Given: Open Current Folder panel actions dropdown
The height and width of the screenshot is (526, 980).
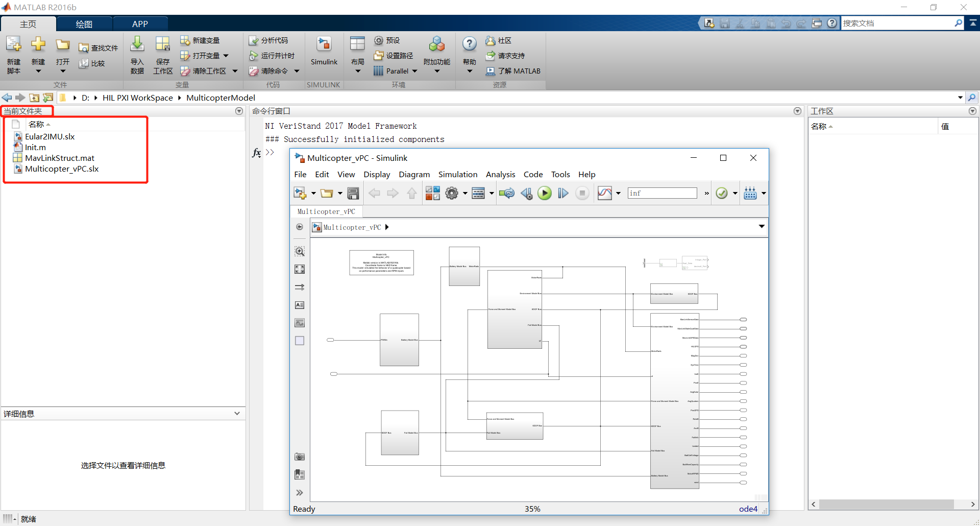Looking at the screenshot, I should (239, 111).
